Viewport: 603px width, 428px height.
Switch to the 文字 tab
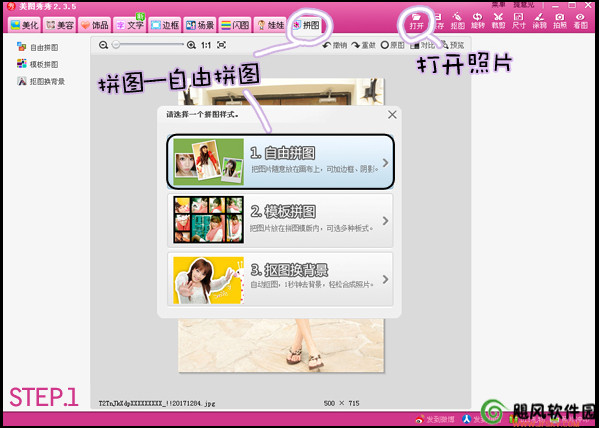coord(129,25)
